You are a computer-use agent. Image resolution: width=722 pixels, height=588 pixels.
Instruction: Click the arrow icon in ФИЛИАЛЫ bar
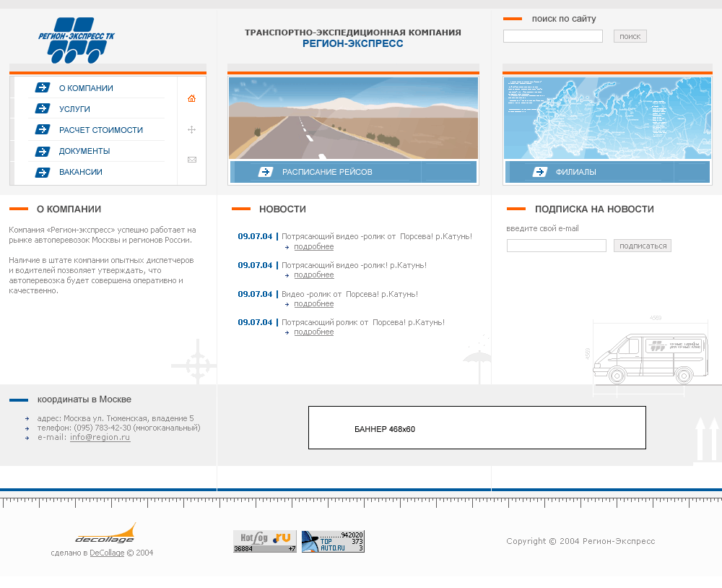click(x=539, y=172)
